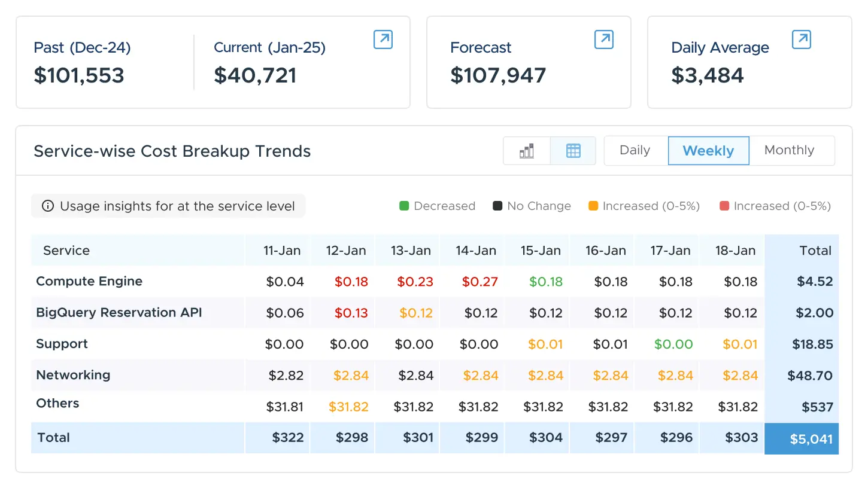The width and height of the screenshot is (868, 488).
Task: Open the Forecast card expand icon
Action: (603, 39)
